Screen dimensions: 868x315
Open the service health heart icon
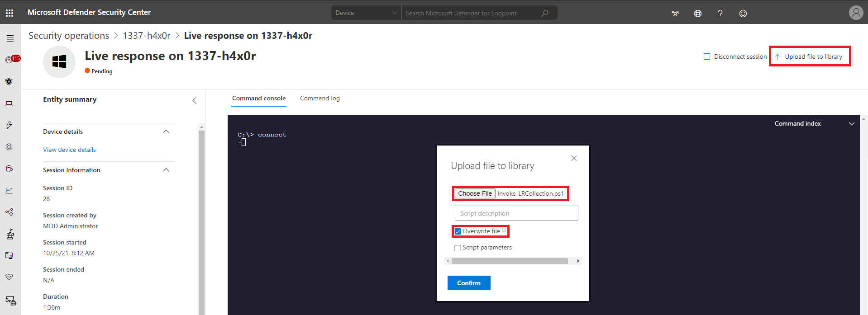click(9, 277)
